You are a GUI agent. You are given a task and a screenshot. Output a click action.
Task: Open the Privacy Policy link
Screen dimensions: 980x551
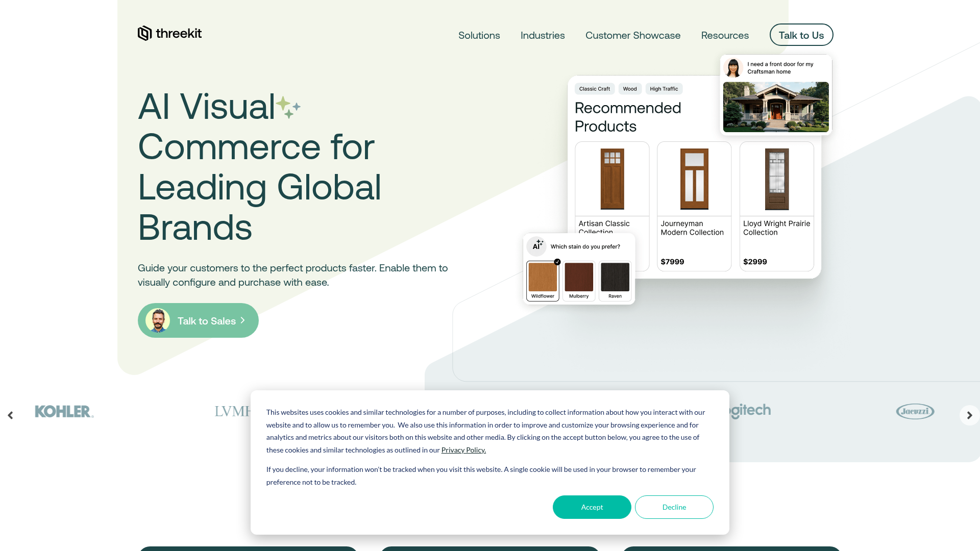[x=463, y=449]
